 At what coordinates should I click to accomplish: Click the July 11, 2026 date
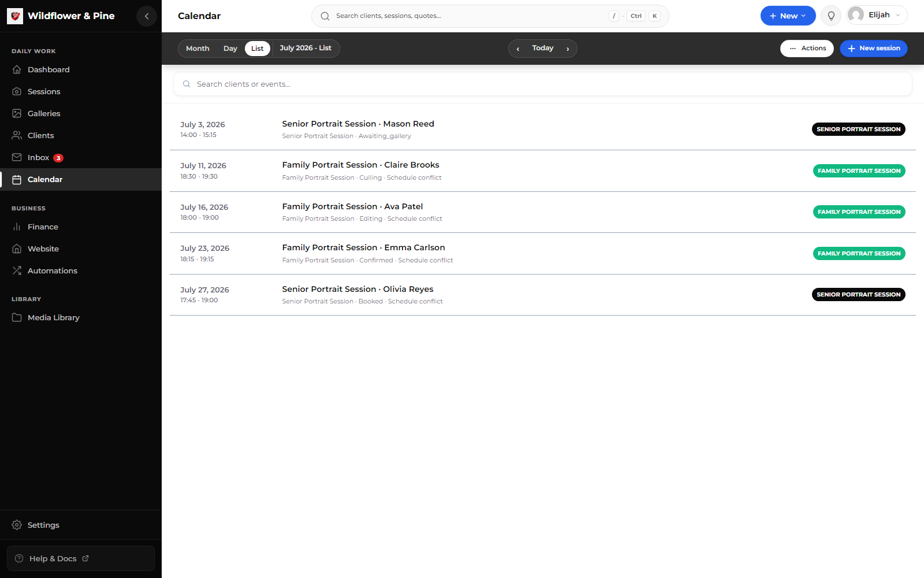click(x=203, y=165)
